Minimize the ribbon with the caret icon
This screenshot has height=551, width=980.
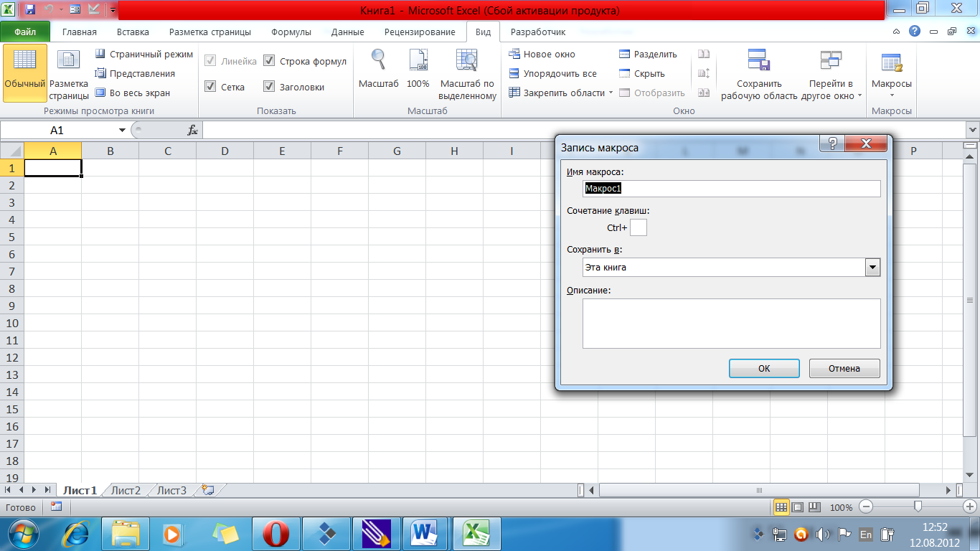[897, 32]
